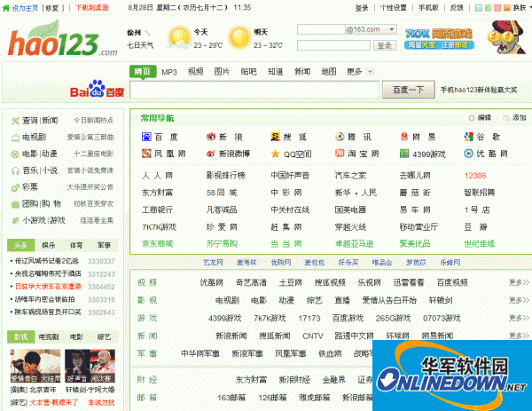Click the Baidu logo beside search box
Viewport: 532px width, 411px height.
click(97, 89)
